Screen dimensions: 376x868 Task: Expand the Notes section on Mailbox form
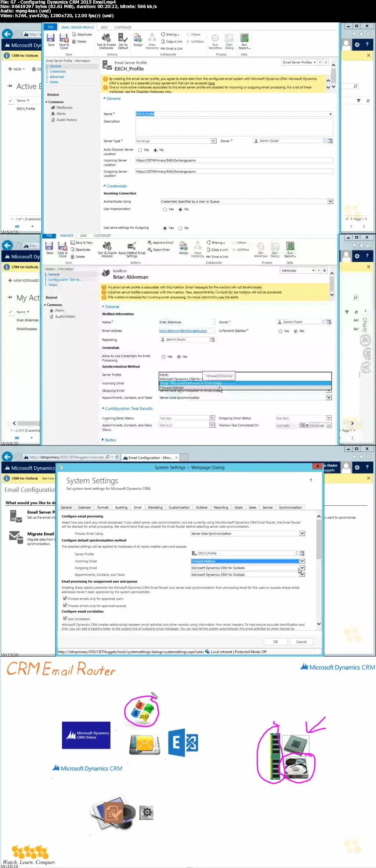(109, 440)
